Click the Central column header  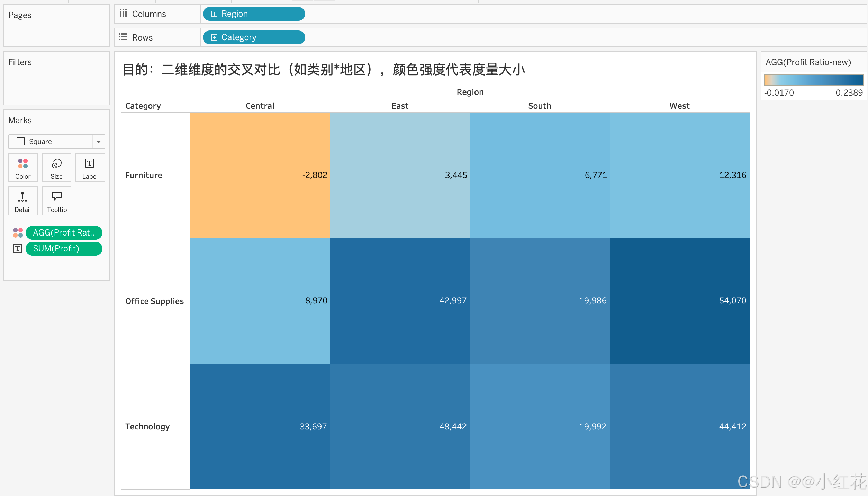260,106
